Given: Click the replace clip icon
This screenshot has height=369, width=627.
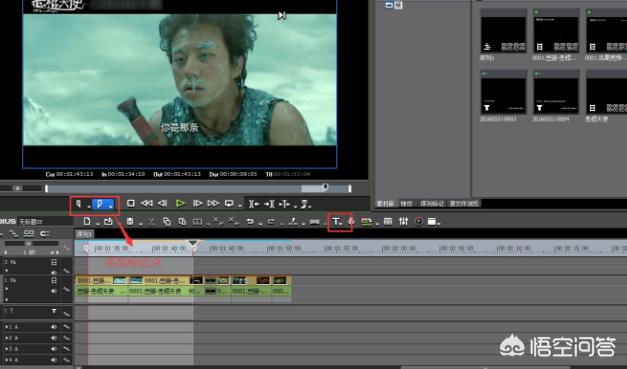Looking at the screenshot, I should tap(198, 221).
